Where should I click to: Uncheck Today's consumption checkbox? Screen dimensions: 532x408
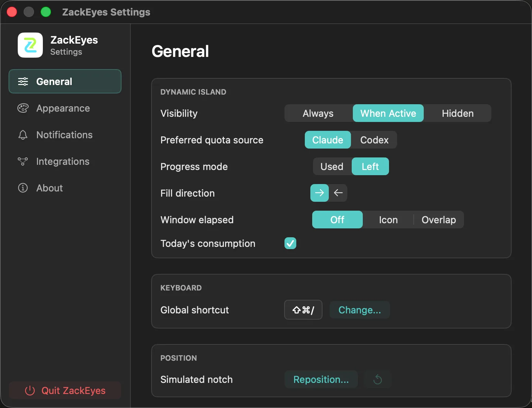click(290, 243)
